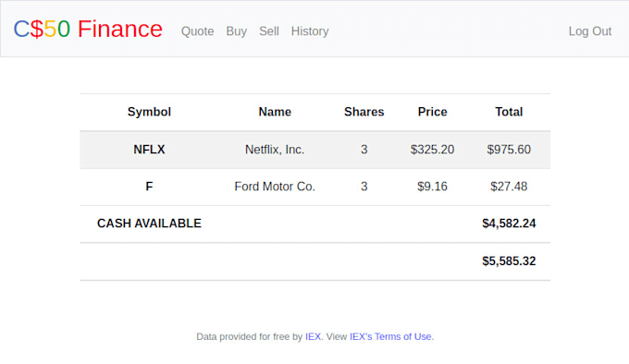This screenshot has height=364, width=629.
Task: Open the Sell page
Action: coord(269,31)
